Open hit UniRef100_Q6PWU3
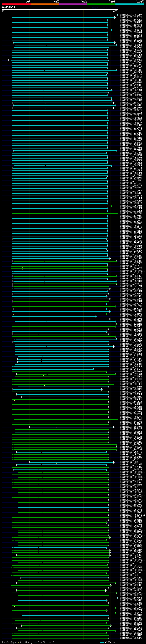Viewport: 146px width, 644px height. 131,600
